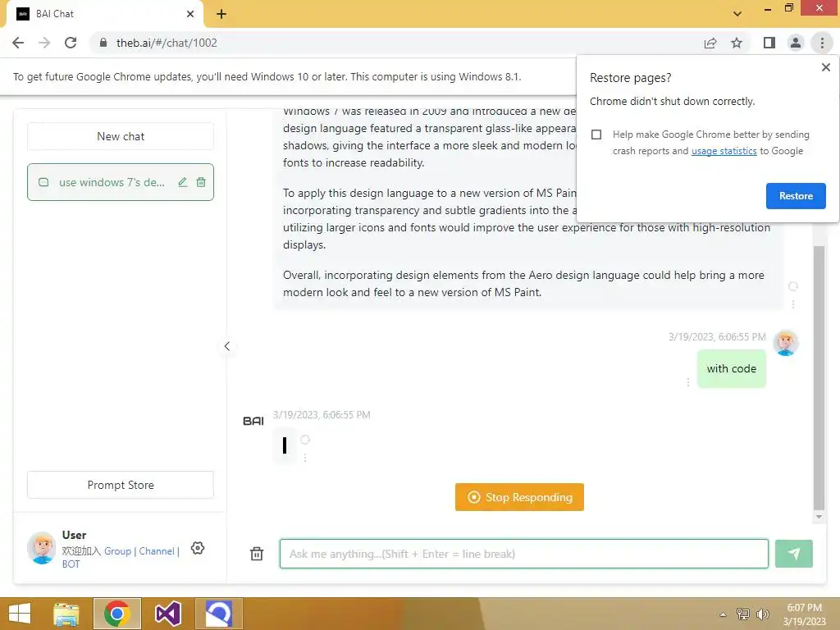Open the options dots on the MS Paint answer
This screenshot has height=630, width=840.
(793, 304)
